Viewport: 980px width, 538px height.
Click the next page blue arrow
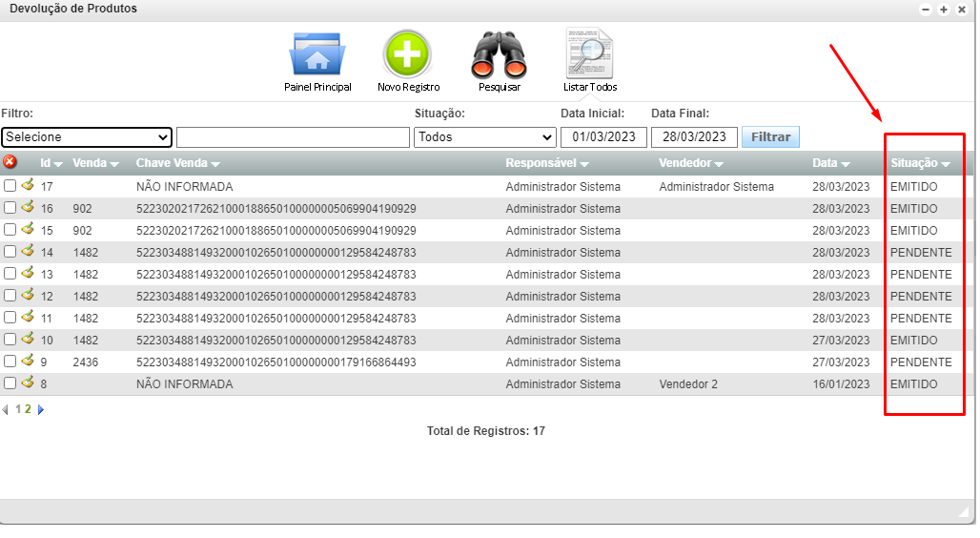41,409
